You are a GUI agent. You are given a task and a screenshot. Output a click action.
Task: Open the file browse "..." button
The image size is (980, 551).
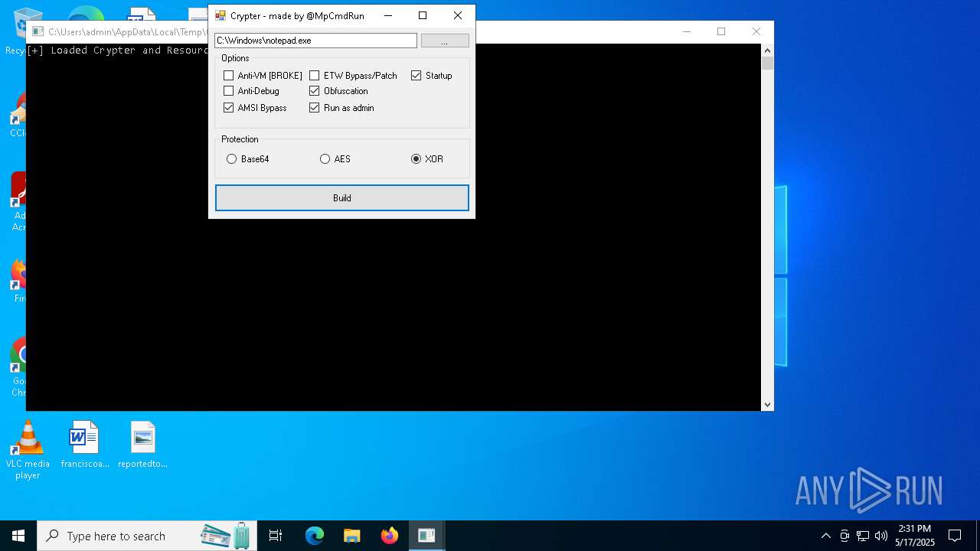[x=445, y=41]
